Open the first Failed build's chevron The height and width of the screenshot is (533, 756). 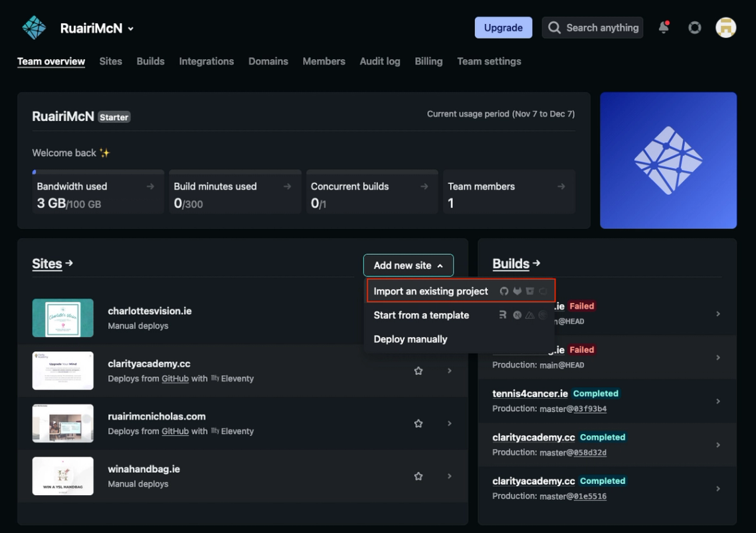718,314
